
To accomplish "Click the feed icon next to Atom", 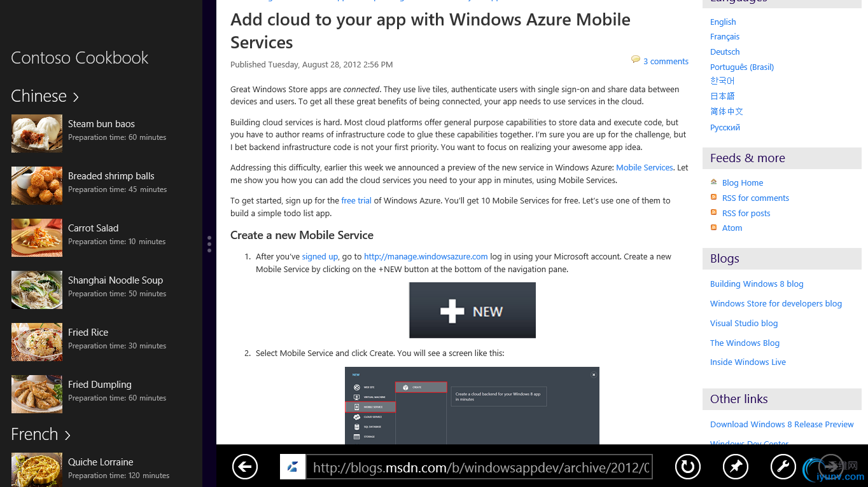I will (714, 227).
